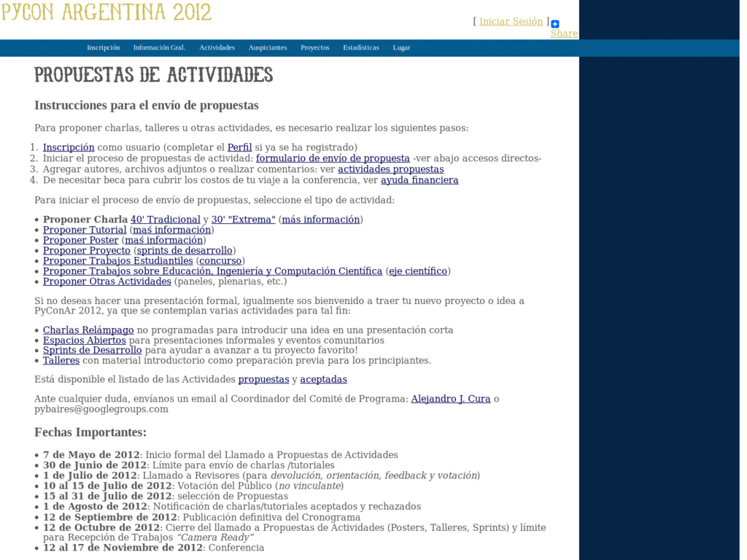
Task: Click the Iniciar Sesión link
Action: tap(511, 21)
